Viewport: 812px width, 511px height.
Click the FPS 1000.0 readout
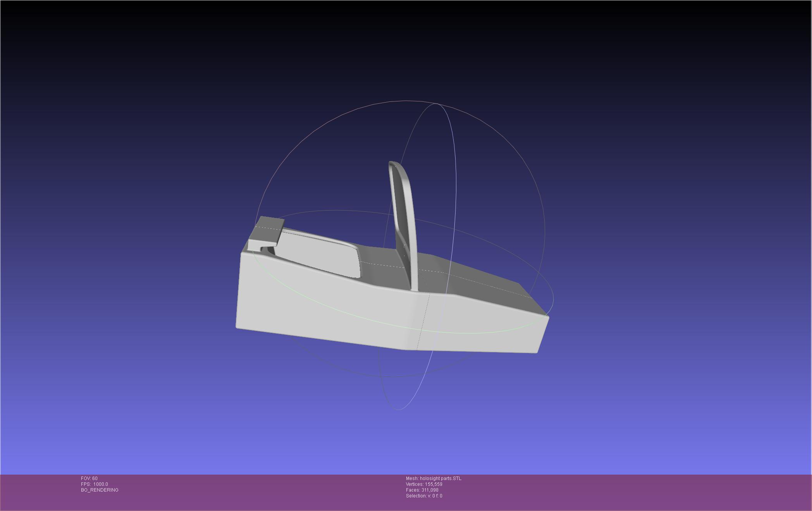coord(95,484)
